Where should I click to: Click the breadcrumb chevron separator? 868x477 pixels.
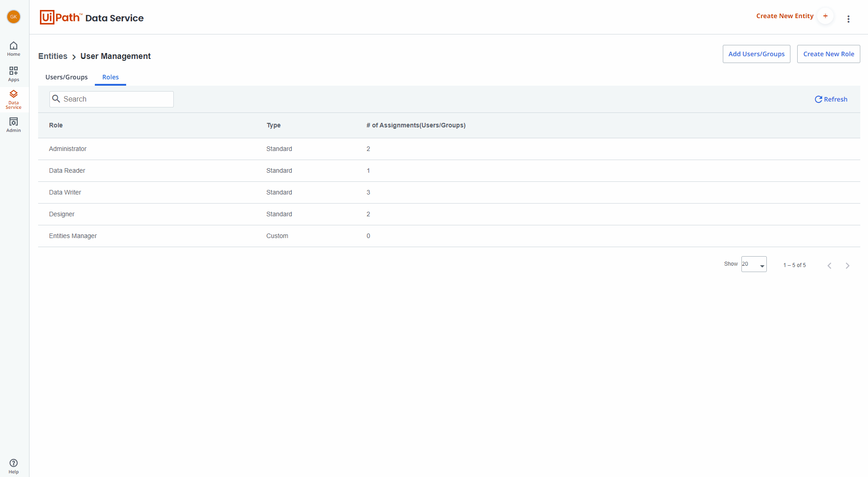coord(74,57)
